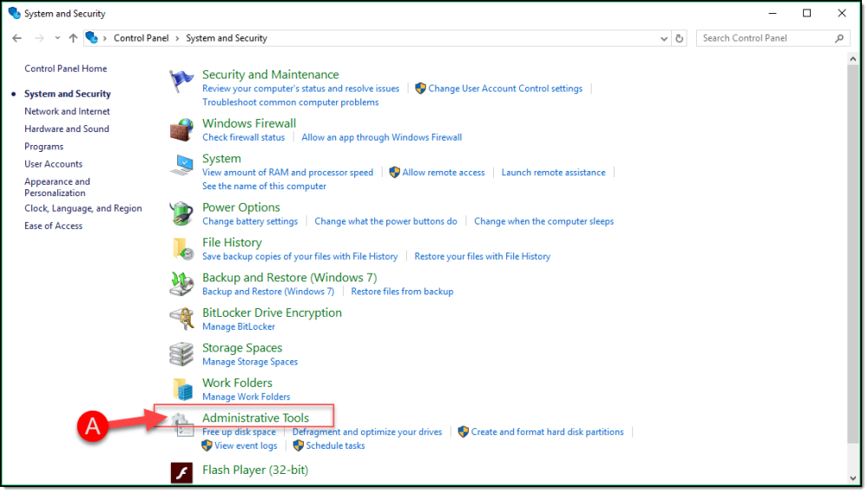The height and width of the screenshot is (493, 868).
Task: Click the Backup and Restore icon
Action: click(x=181, y=284)
